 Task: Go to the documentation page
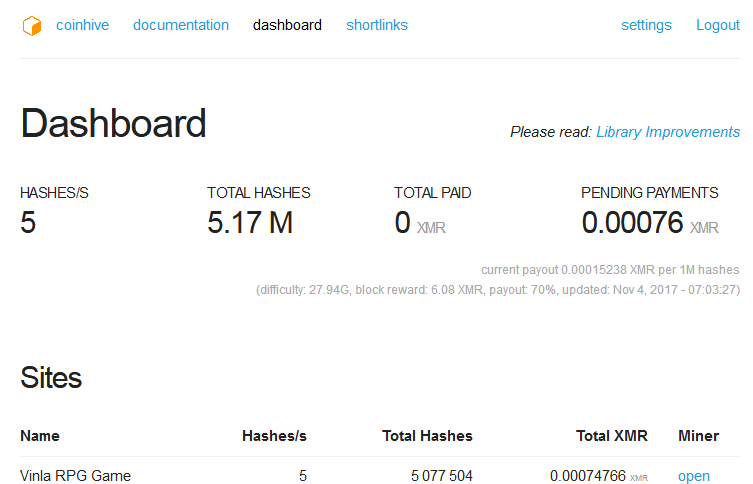pyautogui.click(x=181, y=25)
